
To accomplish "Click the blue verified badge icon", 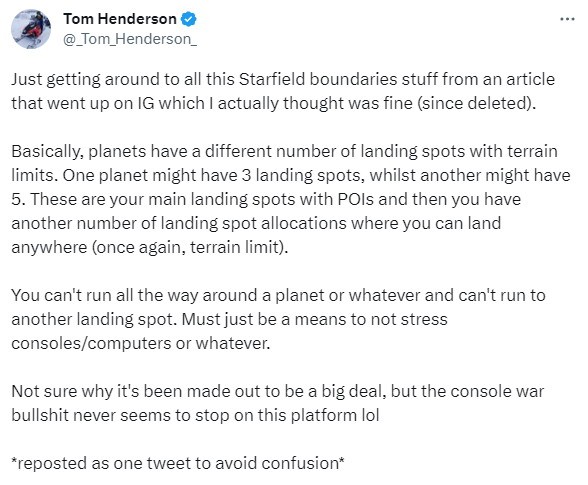I will coord(189,19).
